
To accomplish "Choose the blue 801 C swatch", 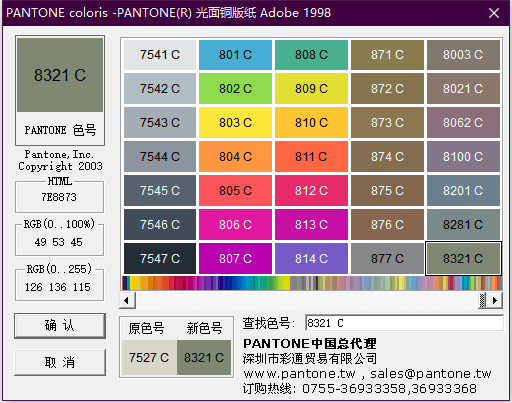I will (235, 55).
